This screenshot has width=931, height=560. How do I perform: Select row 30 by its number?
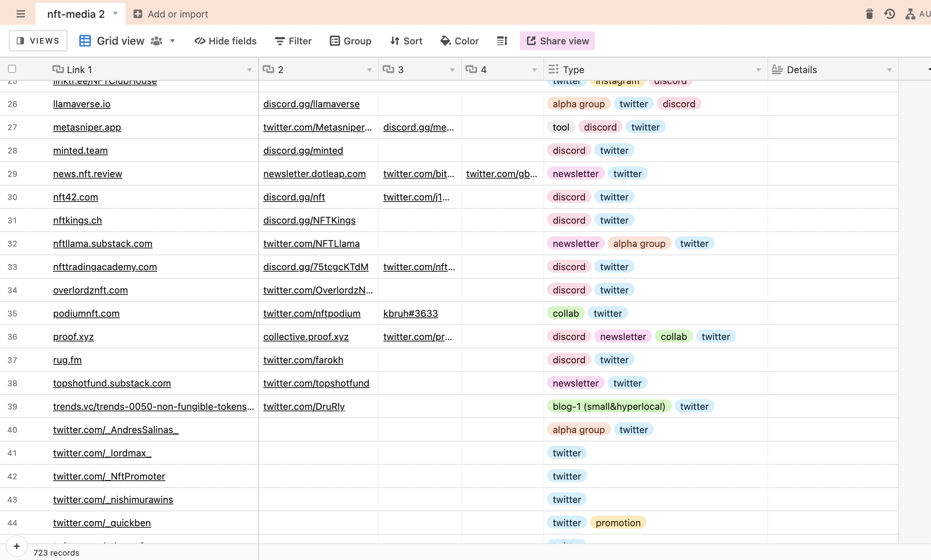point(12,197)
